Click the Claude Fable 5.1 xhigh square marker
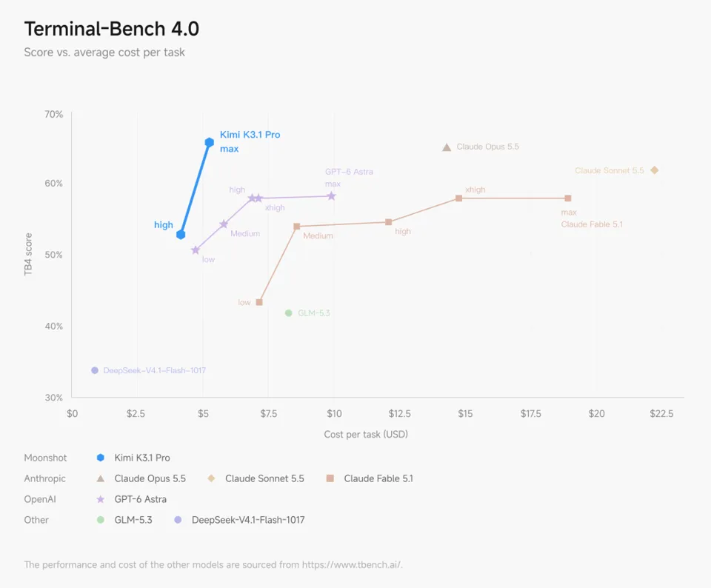The width and height of the screenshot is (711, 588). pos(459,198)
